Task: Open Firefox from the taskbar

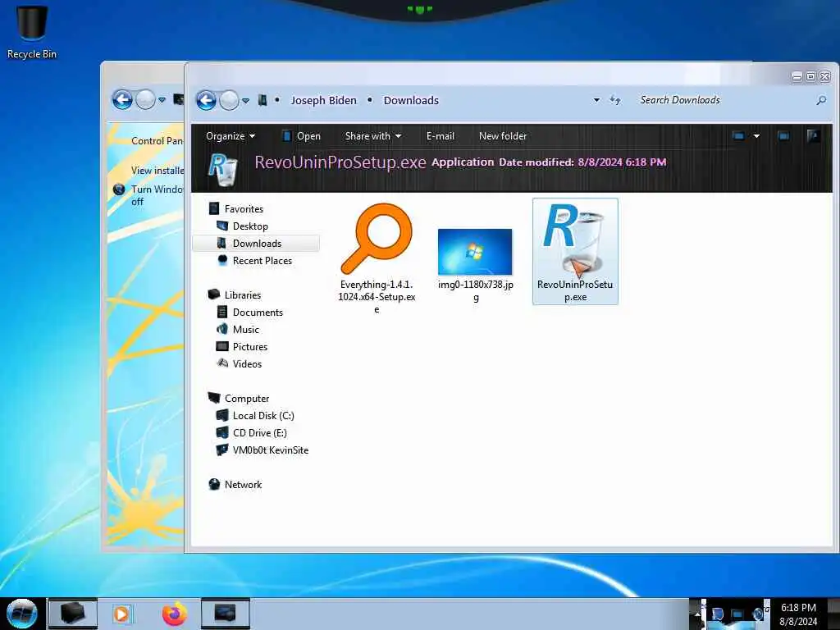Action: [x=175, y=614]
